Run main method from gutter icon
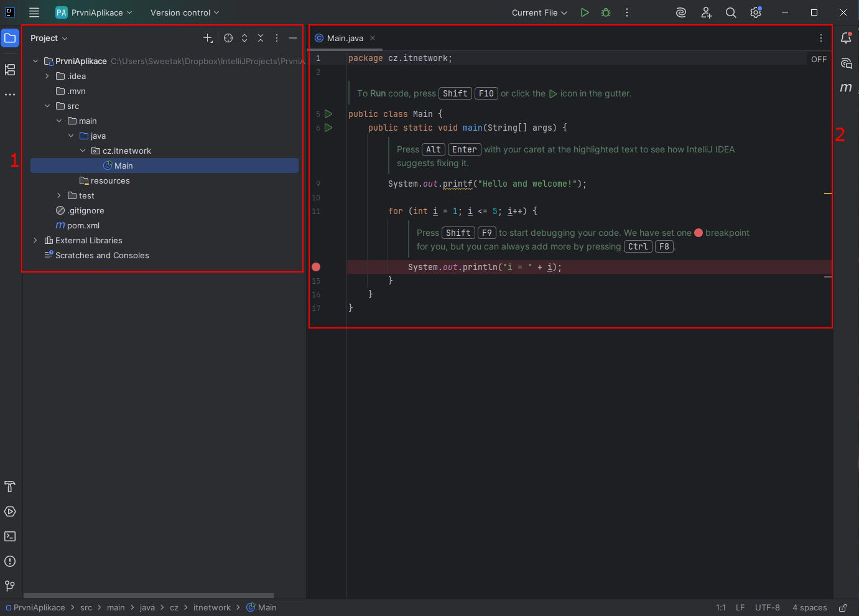Screen dimensions: 859x616 (328, 128)
